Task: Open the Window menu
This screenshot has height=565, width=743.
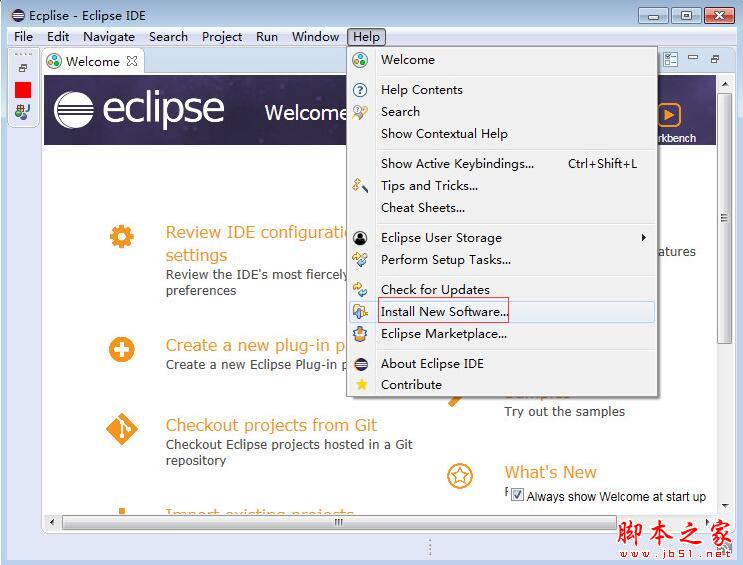Action: pos(315,36)
